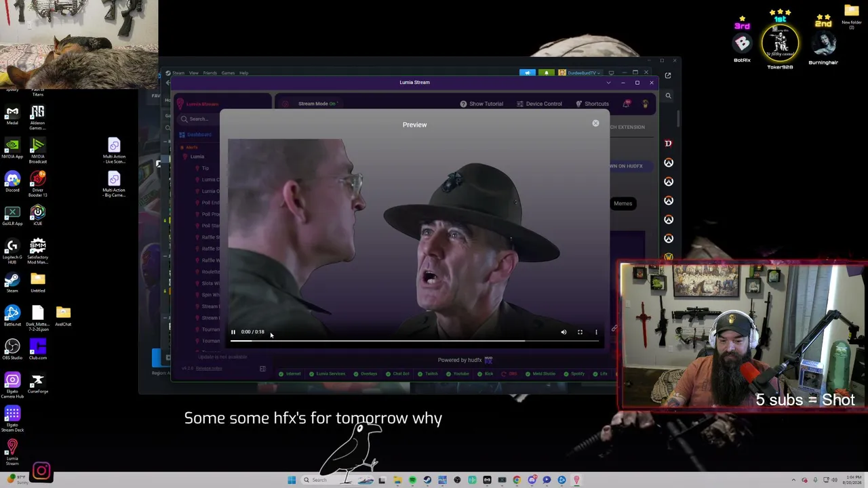Open Multi Action Live Scene file
This screenshot has height=488, width=868.
(114, 150)
